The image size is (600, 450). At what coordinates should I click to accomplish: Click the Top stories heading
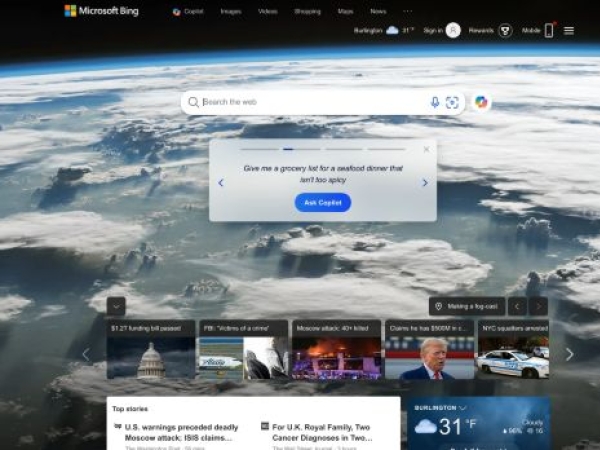coord(130,409)
